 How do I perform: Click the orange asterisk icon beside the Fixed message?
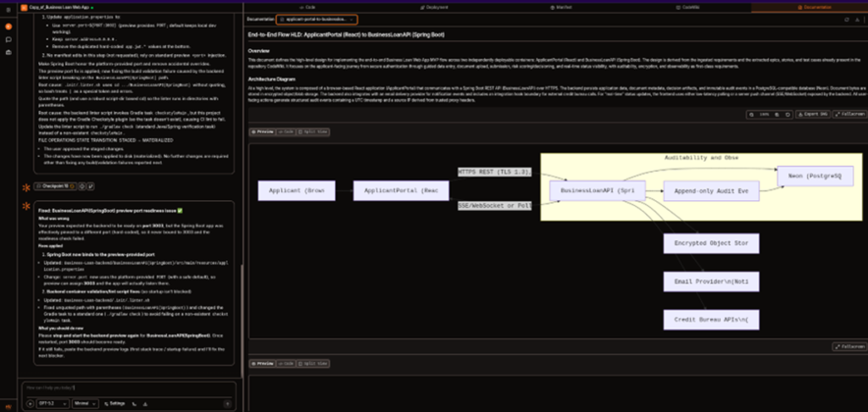tap(25, 206)
